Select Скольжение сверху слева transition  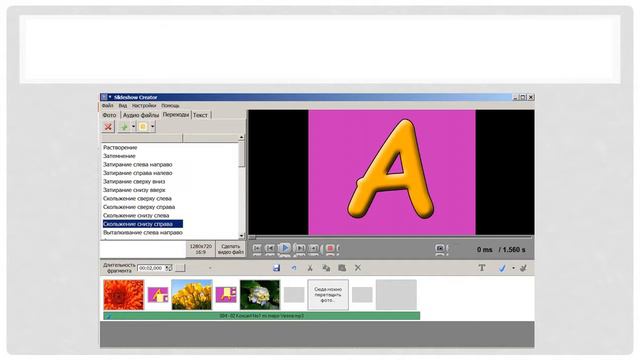pyautogui.click(x=137, y=199)
